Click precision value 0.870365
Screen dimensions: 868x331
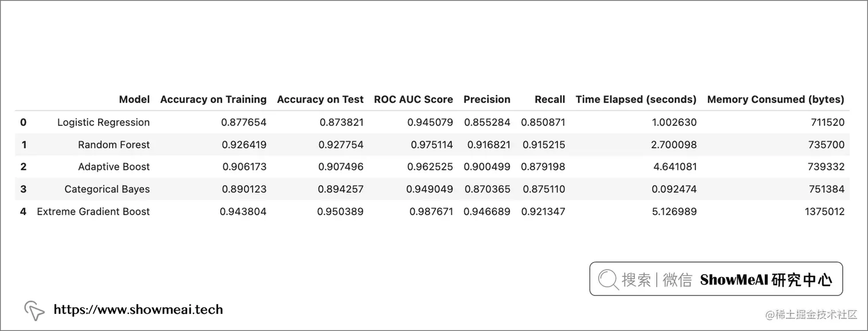487,189
